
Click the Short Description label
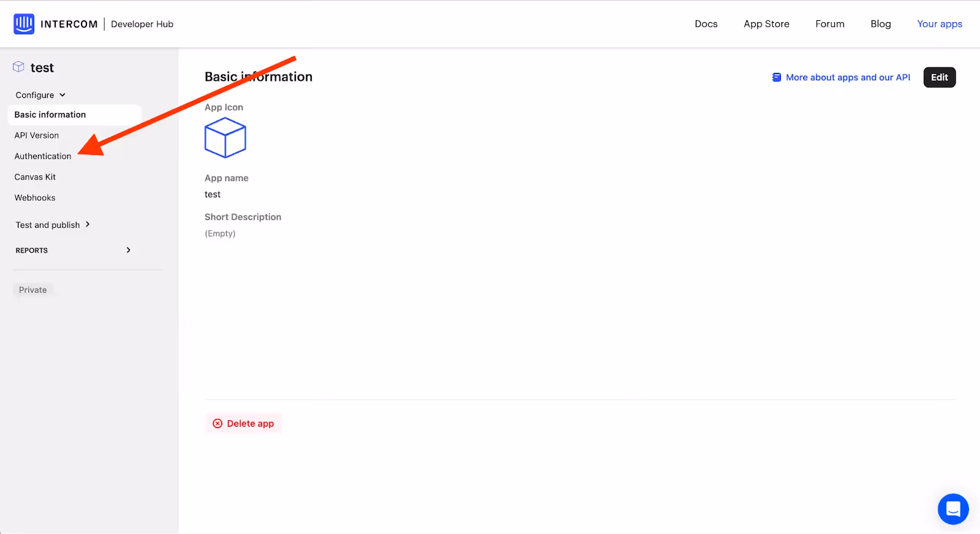(x=243, y=217)
